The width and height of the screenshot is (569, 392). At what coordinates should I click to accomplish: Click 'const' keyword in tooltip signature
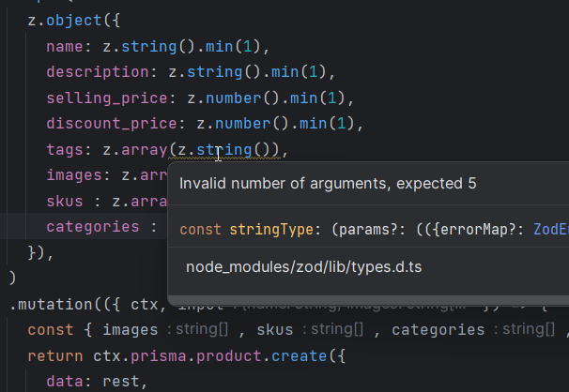coord(200,230)
